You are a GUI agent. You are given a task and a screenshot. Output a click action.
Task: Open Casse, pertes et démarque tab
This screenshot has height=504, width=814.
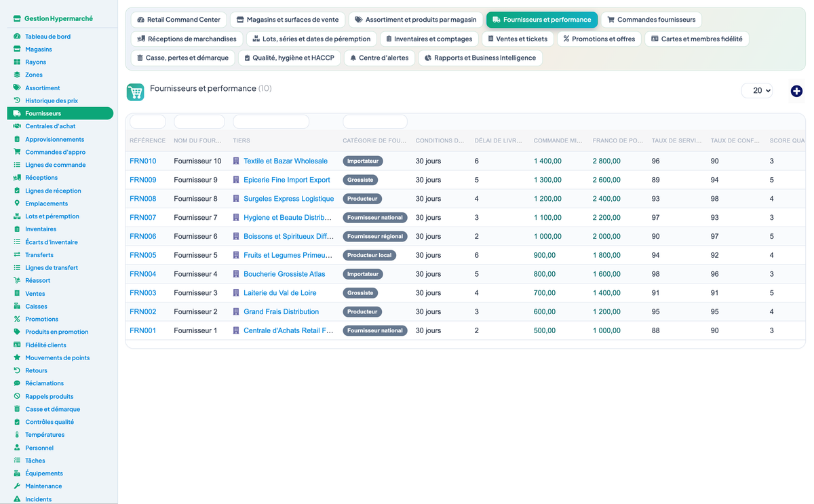click(x=182, y=58)
